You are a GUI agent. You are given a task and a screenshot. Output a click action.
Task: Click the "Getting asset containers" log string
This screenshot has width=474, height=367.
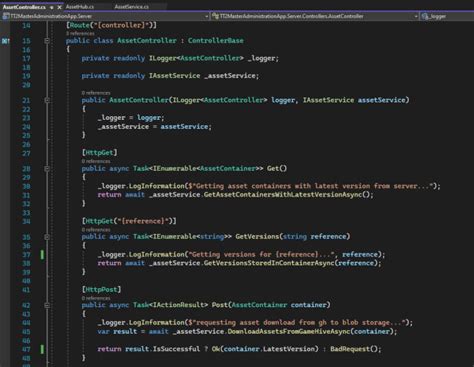click(x=312, y=186)
